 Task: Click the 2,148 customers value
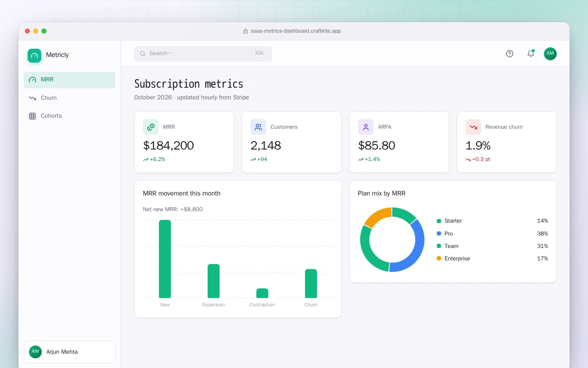[x=266, y=146]
